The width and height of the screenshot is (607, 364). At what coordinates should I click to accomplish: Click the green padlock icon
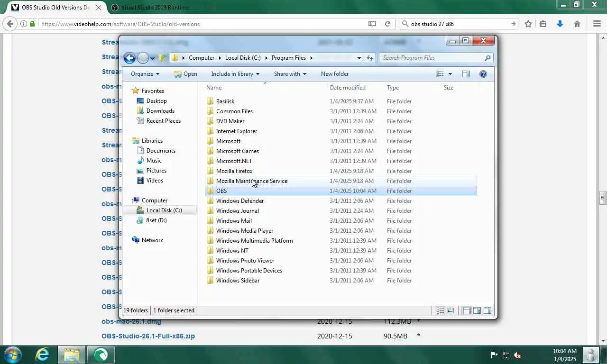pyautogui.click(x=32, y=24)
